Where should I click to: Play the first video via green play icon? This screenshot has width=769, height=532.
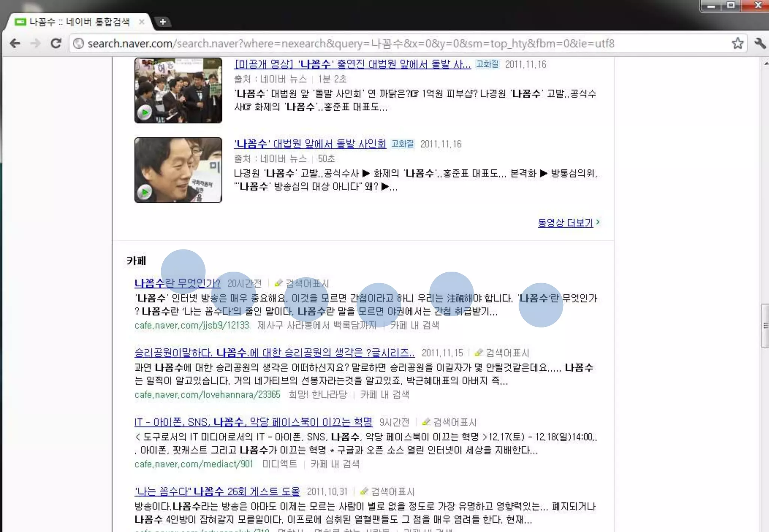coord(145,113)
